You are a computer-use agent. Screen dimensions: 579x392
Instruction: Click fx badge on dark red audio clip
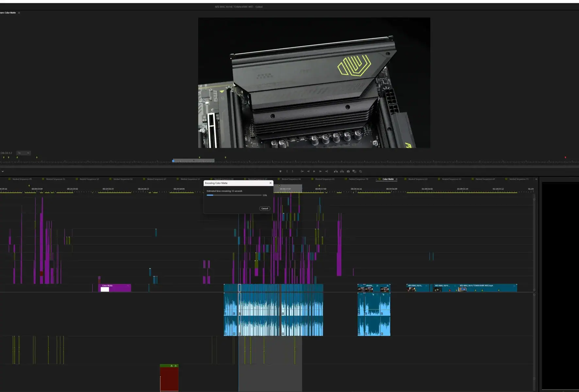[176, 366]
